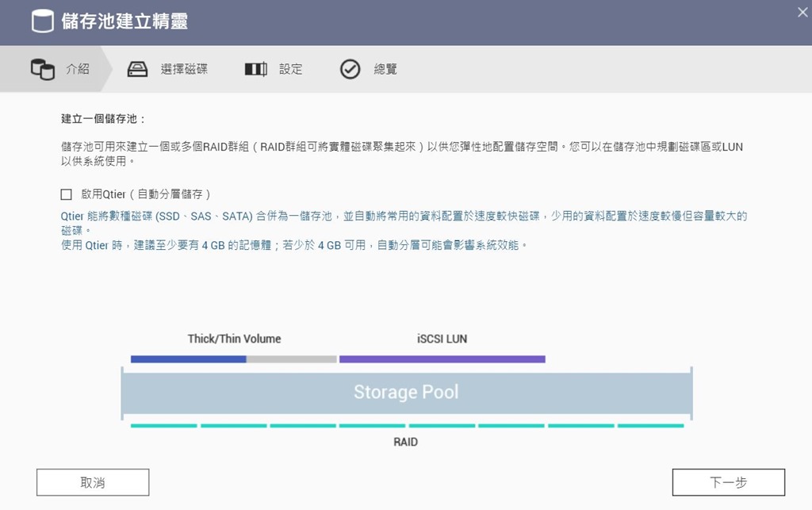Viewport: 812px width, 510px height.
Task: Click the 儲存池建立精靈 window title
Action: click(x=124, y=21)
